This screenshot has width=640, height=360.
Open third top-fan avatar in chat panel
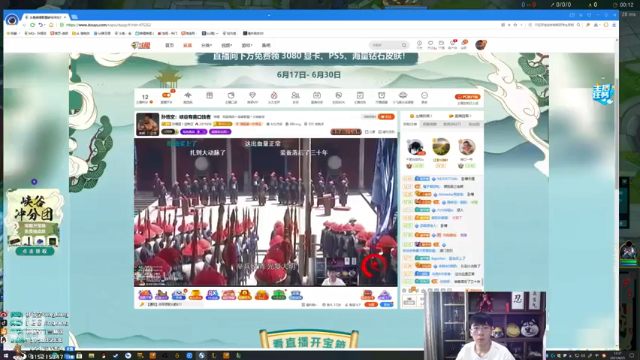click(467, 147)
